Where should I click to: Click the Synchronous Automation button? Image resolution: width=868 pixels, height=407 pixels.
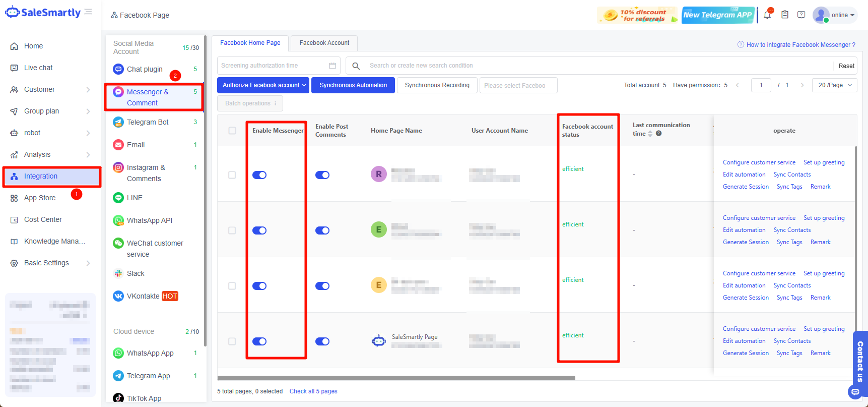tap(353, 85)
